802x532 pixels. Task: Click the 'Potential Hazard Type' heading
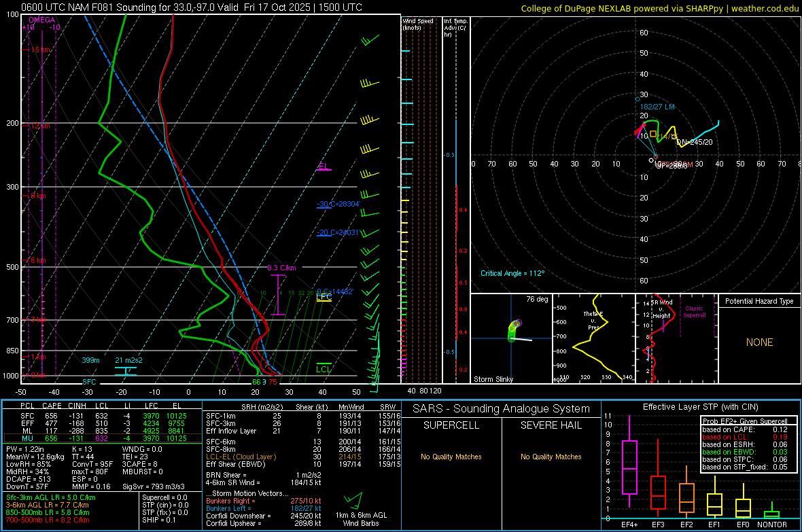[759, 301]
